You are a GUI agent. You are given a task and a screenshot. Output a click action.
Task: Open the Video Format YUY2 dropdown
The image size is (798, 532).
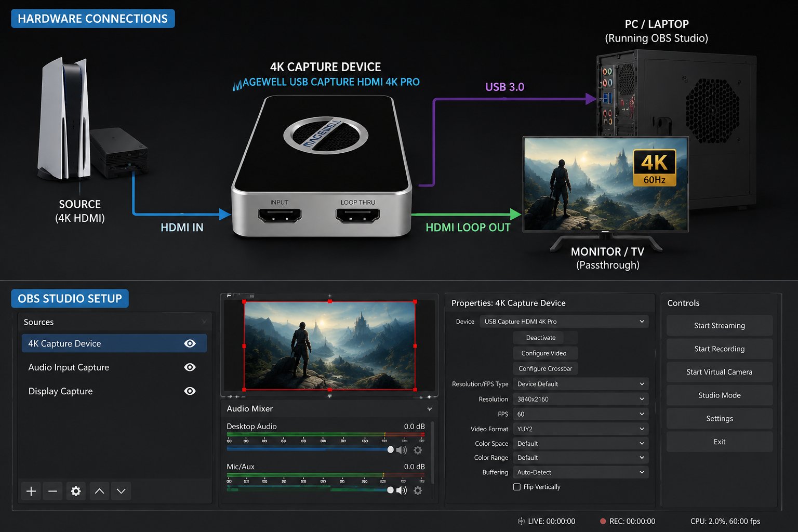click(x=581, y=429)
